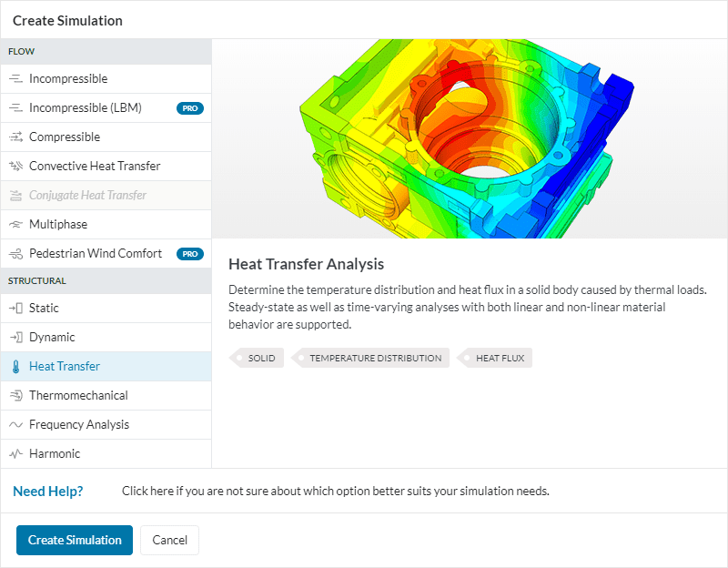
Task: Click the Static analysis icon
Action: pos(15,309)
